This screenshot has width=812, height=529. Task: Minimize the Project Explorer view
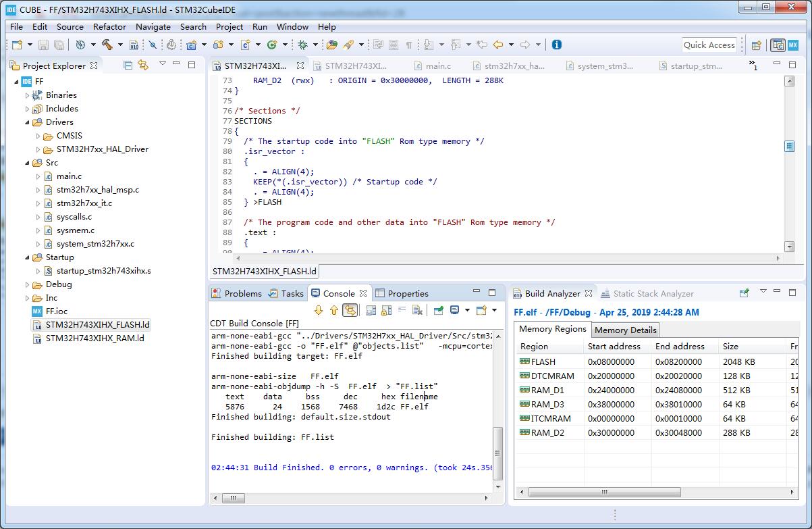point(176,64)
